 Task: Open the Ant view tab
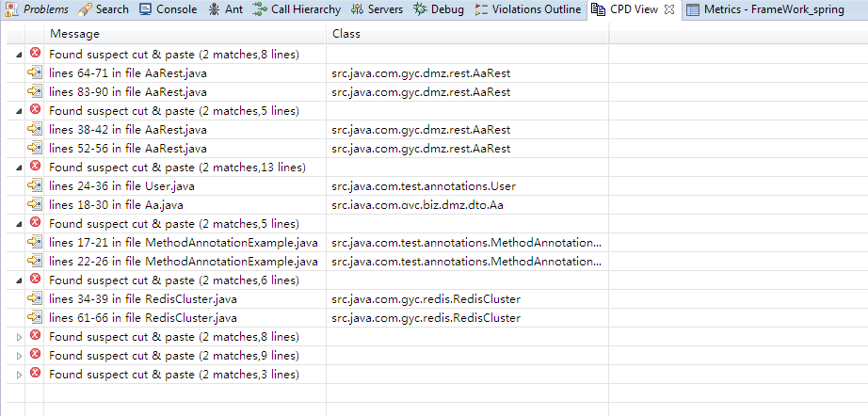(x=225, y=9)
